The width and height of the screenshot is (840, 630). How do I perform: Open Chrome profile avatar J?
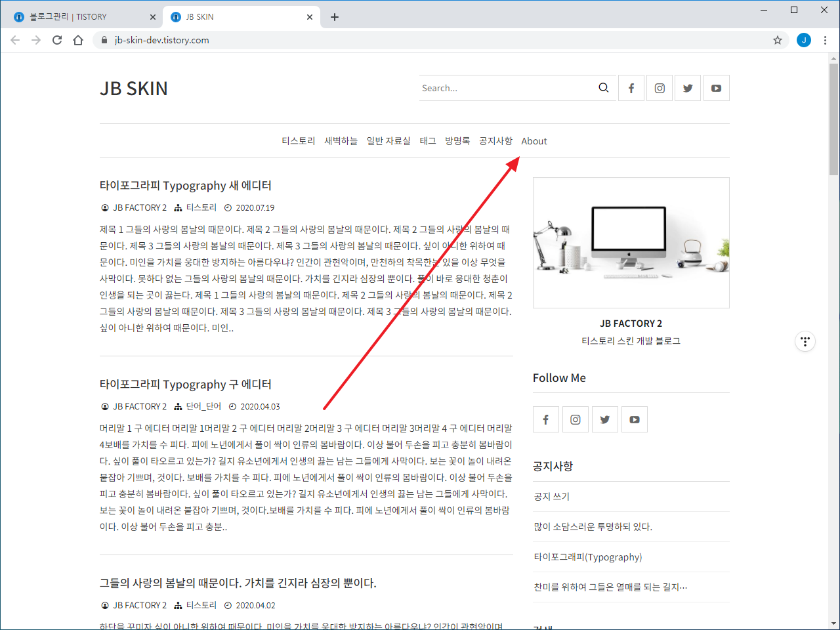tap(804, 40)
